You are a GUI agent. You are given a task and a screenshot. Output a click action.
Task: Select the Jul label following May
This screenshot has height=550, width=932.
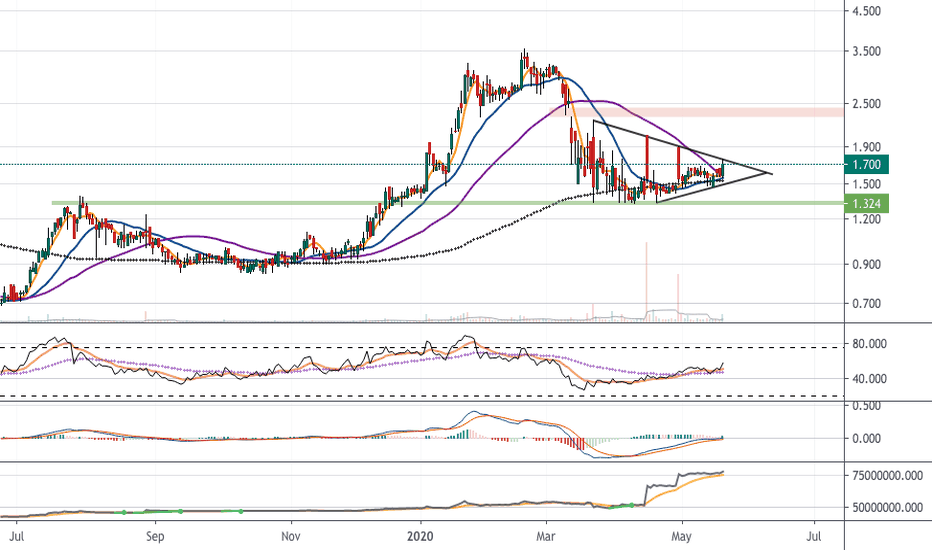coord(813,537)
